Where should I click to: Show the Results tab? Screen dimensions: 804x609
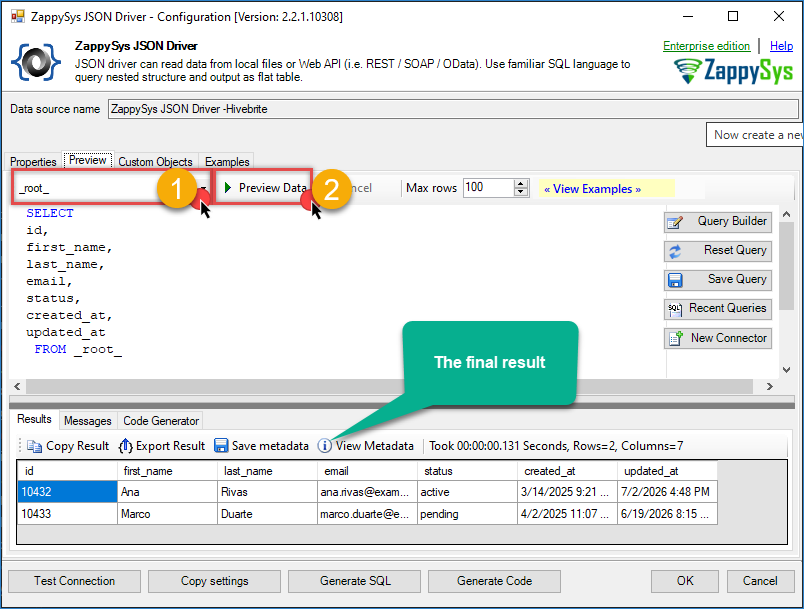coord(34,419)
